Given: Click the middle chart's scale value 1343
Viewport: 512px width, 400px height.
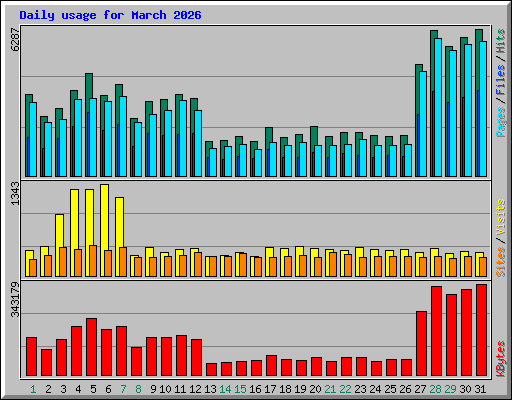Looking at the screenshot, I should [x=15, y=193].
